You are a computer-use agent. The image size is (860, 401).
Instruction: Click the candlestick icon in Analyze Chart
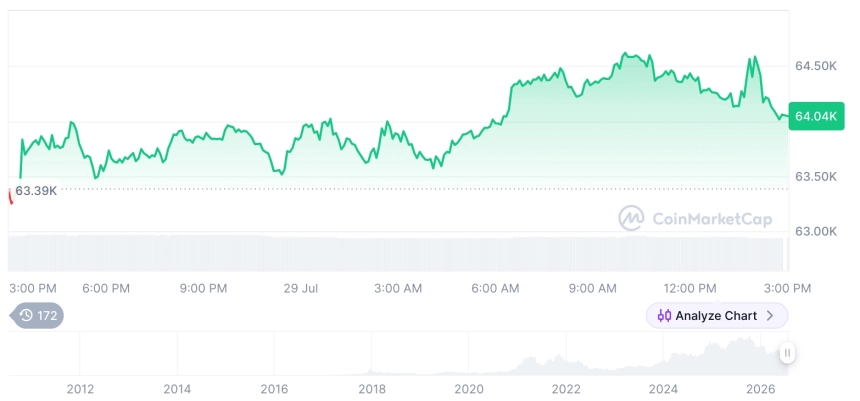664,316
